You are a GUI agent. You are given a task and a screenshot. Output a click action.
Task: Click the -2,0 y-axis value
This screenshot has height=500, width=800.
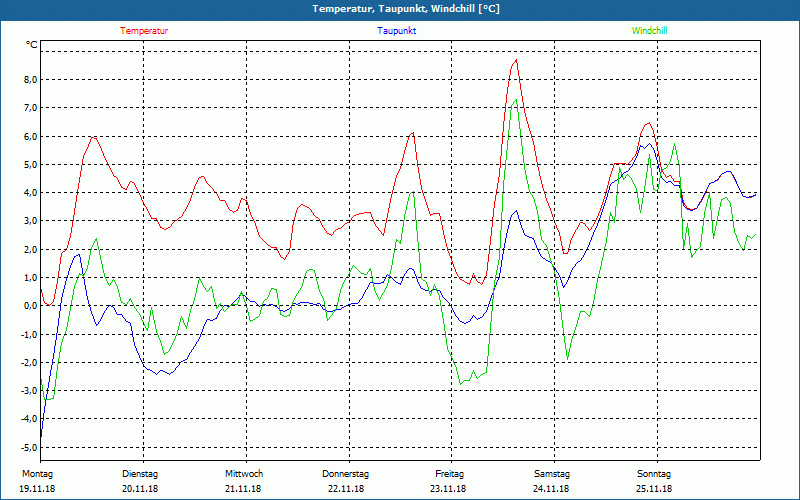28,362
